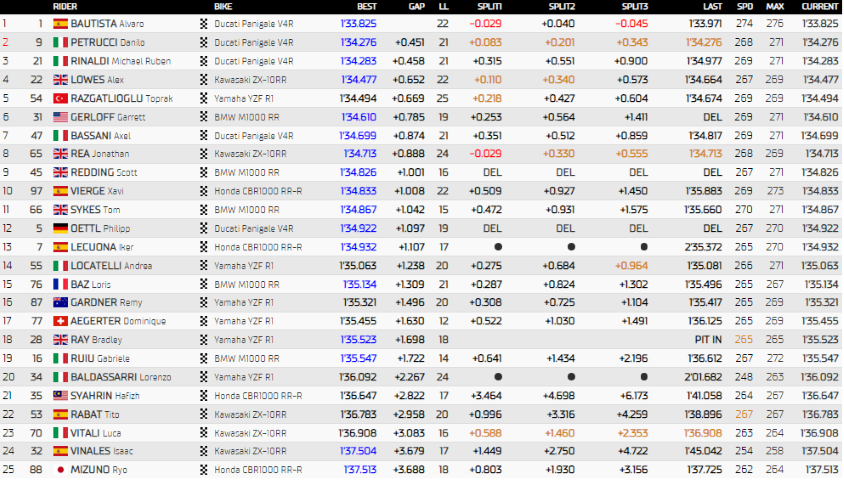Click the Turkish flag beside RAZGATLIOGLU
The height and width of the screenshot is (480, 844).
(x=60, y=98)
